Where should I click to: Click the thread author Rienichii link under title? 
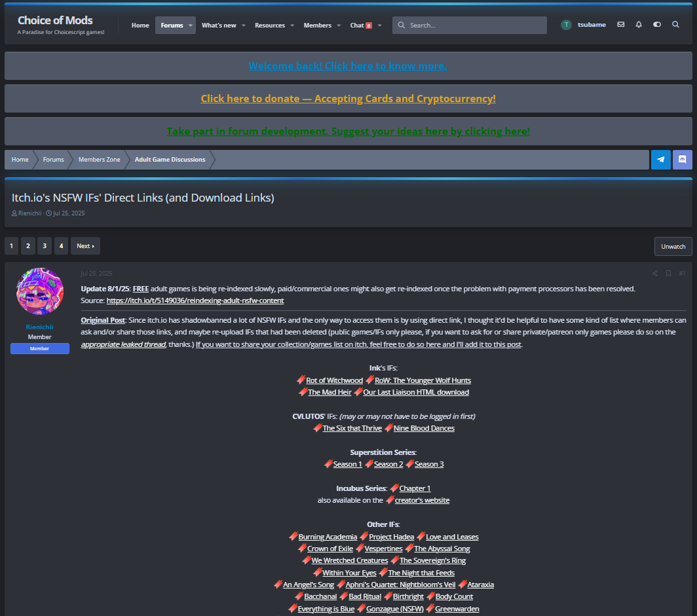29,213
